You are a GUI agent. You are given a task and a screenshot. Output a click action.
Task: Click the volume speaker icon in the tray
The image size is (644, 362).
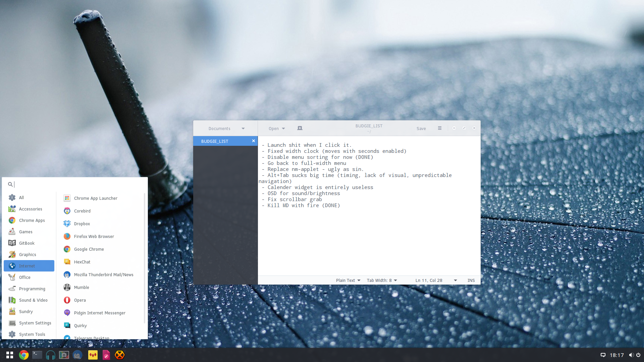click(x=631, y=355)
